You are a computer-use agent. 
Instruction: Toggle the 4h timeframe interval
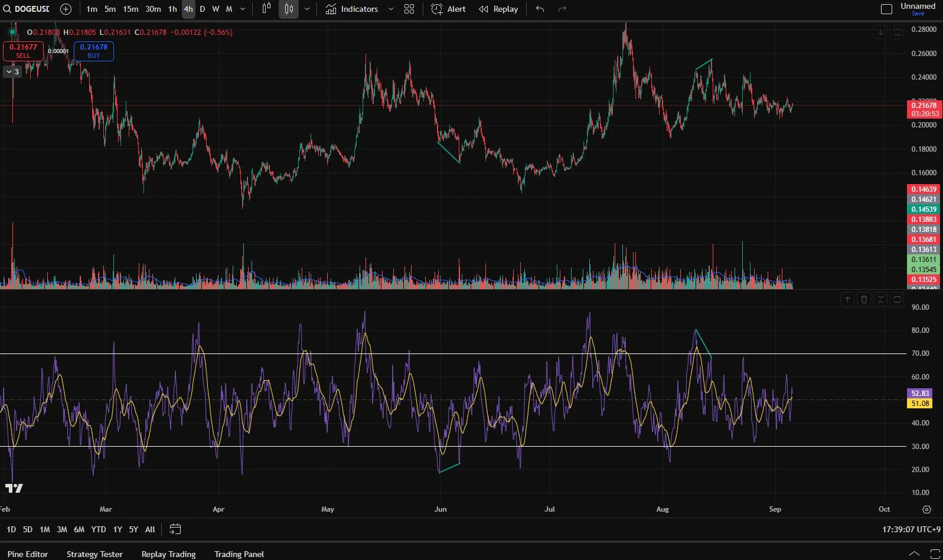188,9
